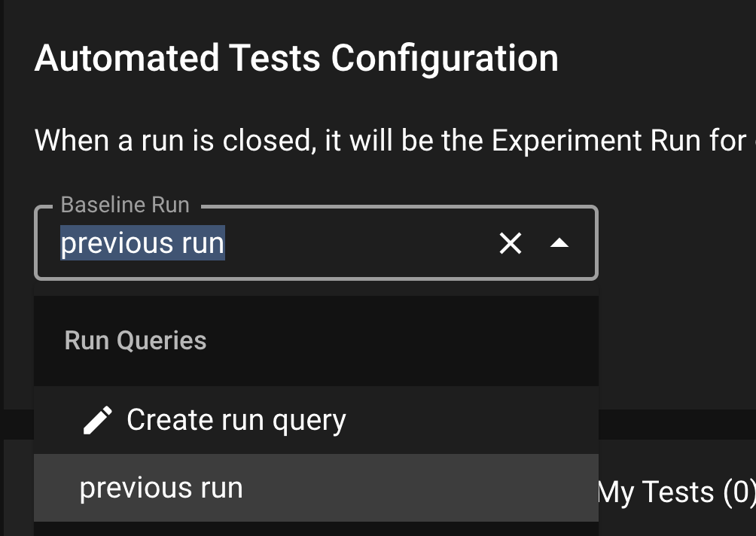
Task: Clear the Baseline Run field with the X icon
Action: coord(511,243)
